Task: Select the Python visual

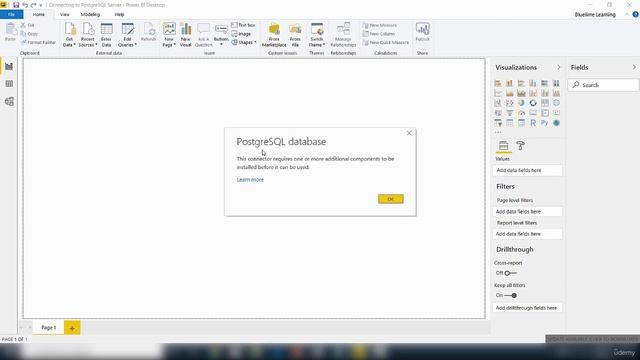Action: (544, 123)
